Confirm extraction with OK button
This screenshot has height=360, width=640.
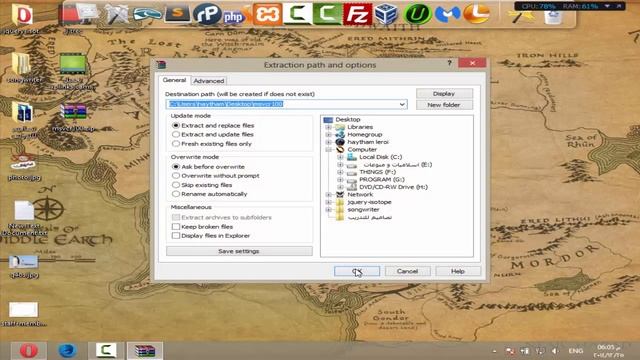point(357,271)
